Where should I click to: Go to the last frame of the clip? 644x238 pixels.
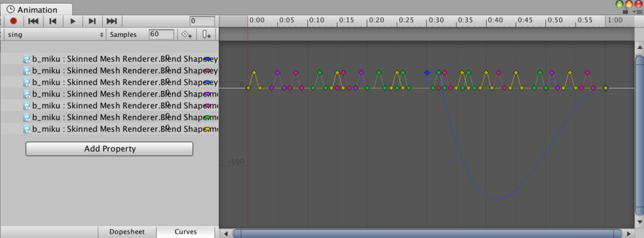pos(112,21)
